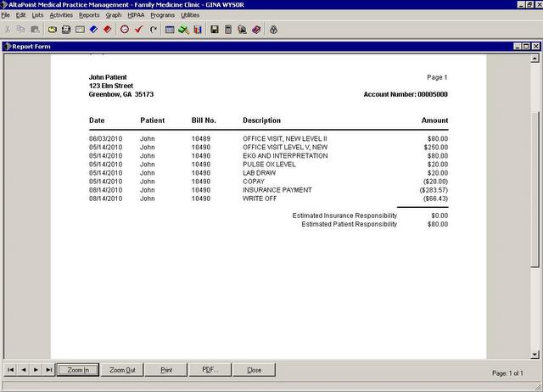Click the floppy disk save icon
543x392 pixels.
tap(215, 29)
